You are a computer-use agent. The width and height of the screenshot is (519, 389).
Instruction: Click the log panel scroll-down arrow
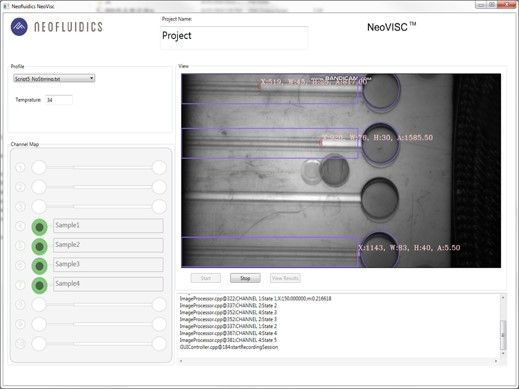503,353
